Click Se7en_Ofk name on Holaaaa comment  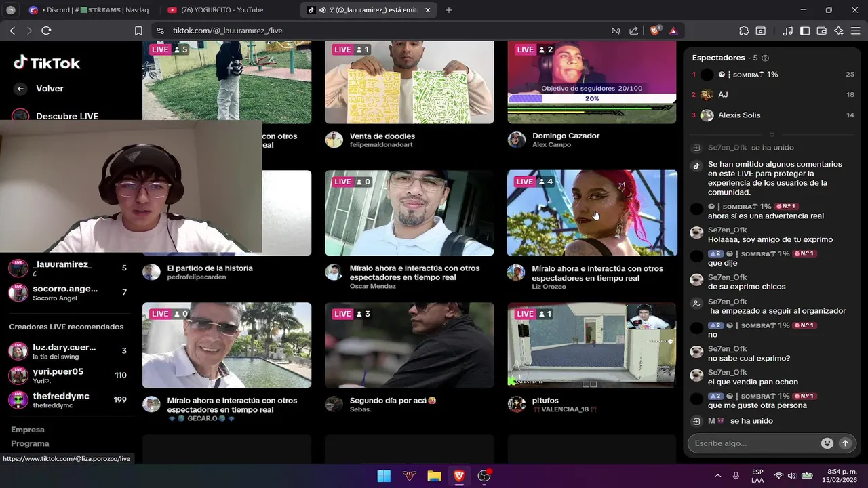[x=727, y=230]
